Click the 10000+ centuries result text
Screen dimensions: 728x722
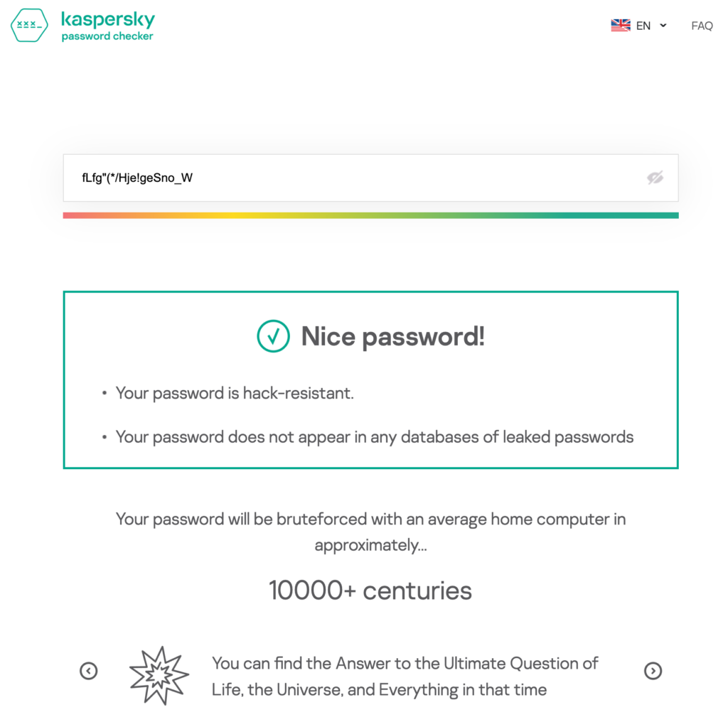(370, 591)
